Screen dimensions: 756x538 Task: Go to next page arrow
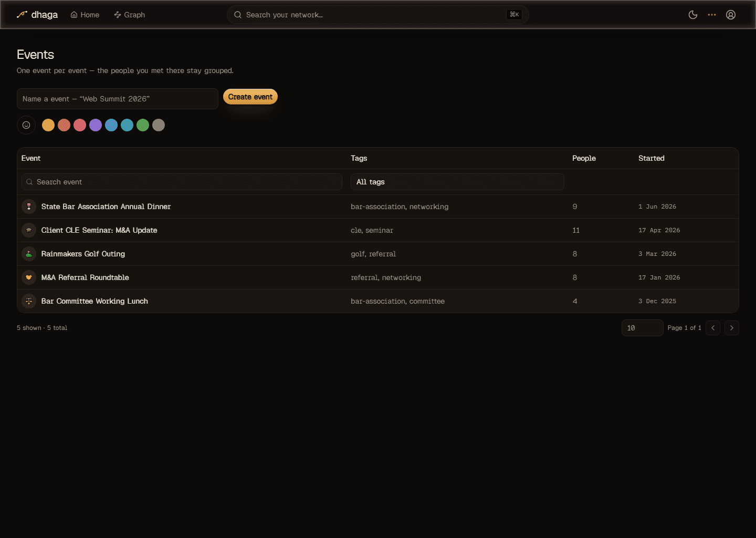tap(732, 328)
